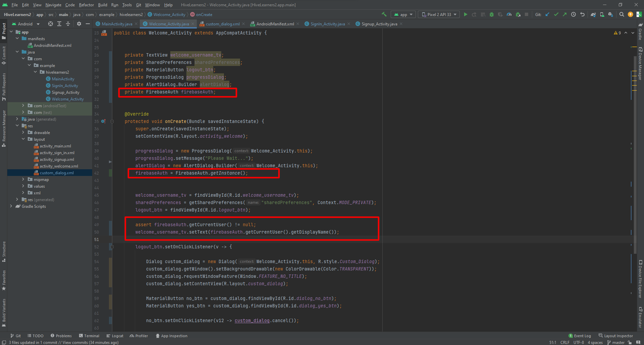The image size is (644, 345).
Task: Open the Terminal tool window
Action: (89, 336)
